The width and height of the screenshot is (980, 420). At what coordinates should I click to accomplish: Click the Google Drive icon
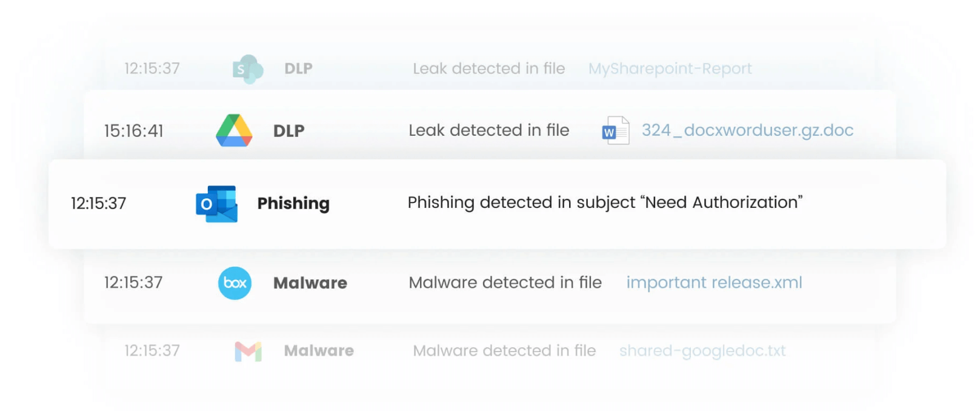(234, 130)
